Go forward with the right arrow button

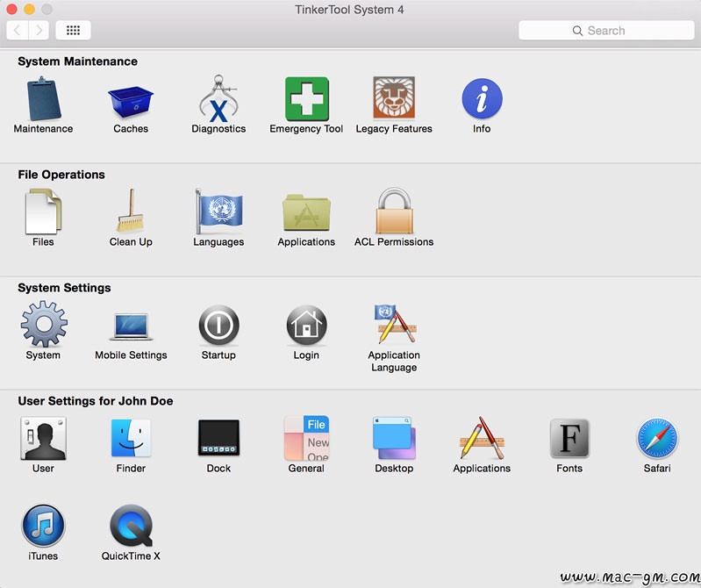(39, 30)
